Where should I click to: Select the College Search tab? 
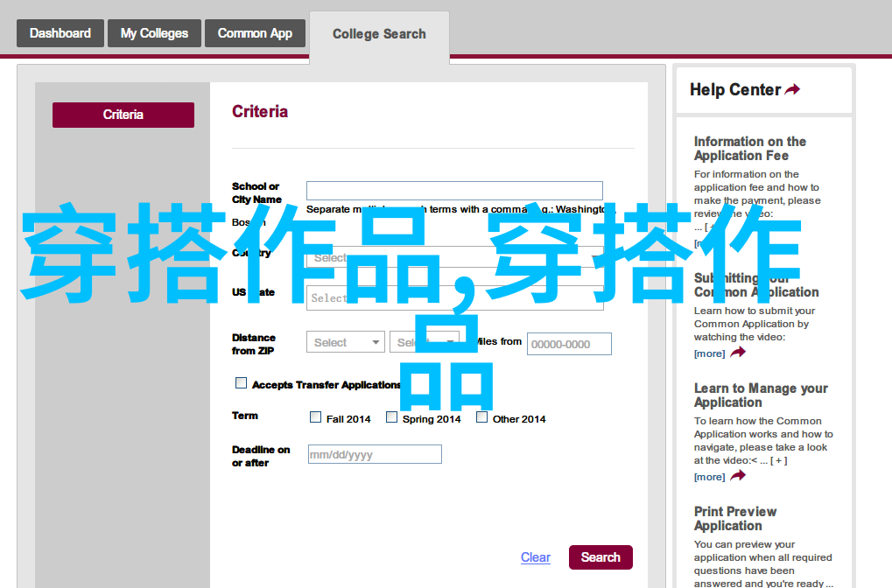(x=379, y=34)
